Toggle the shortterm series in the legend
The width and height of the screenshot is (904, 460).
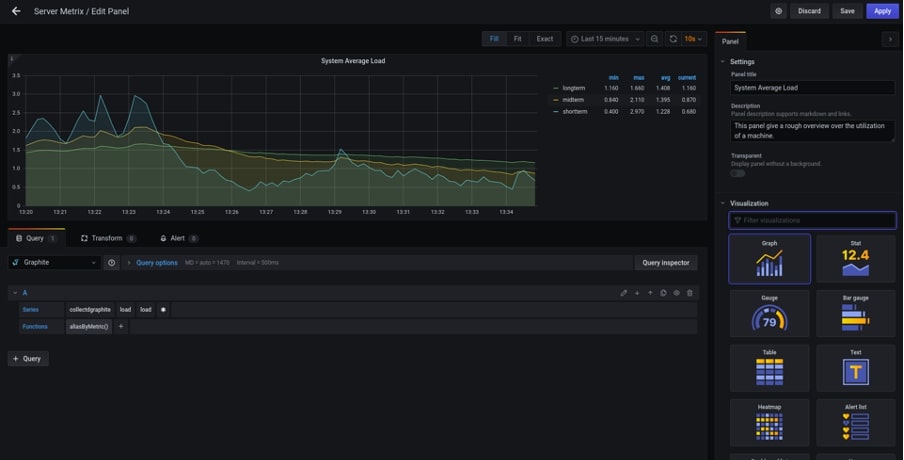(575, 111)
